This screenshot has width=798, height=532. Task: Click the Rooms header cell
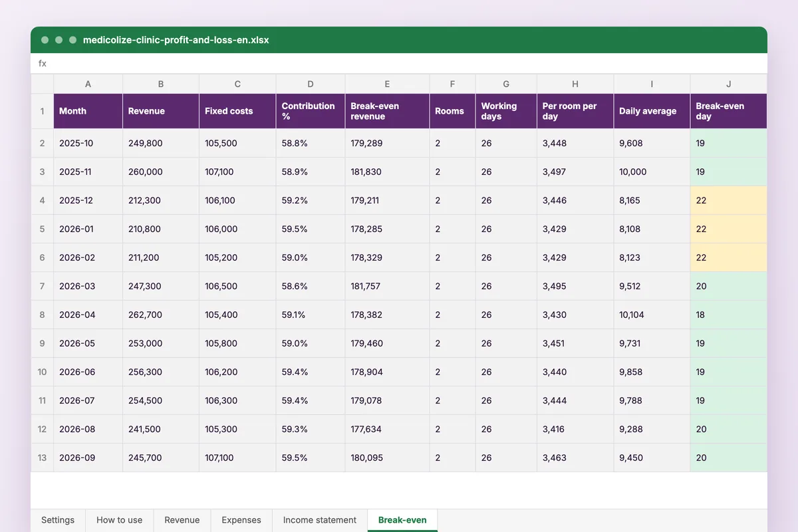click(452, 111)
